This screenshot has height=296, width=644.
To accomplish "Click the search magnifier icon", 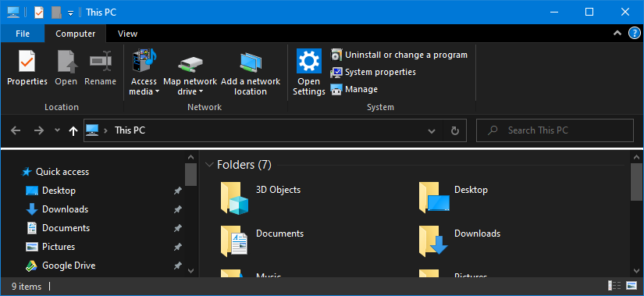I will pyautogui.click(x=493, y=130).
